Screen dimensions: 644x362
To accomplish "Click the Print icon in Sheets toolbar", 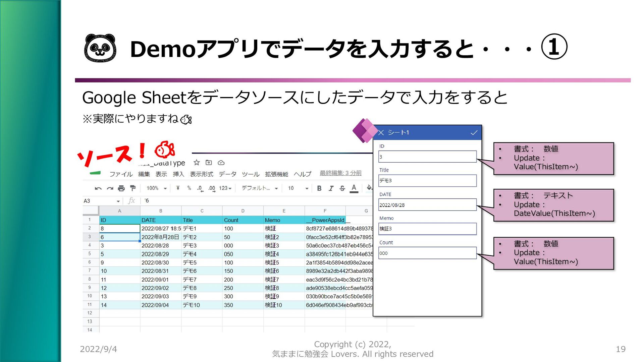I will coord(121,188).
